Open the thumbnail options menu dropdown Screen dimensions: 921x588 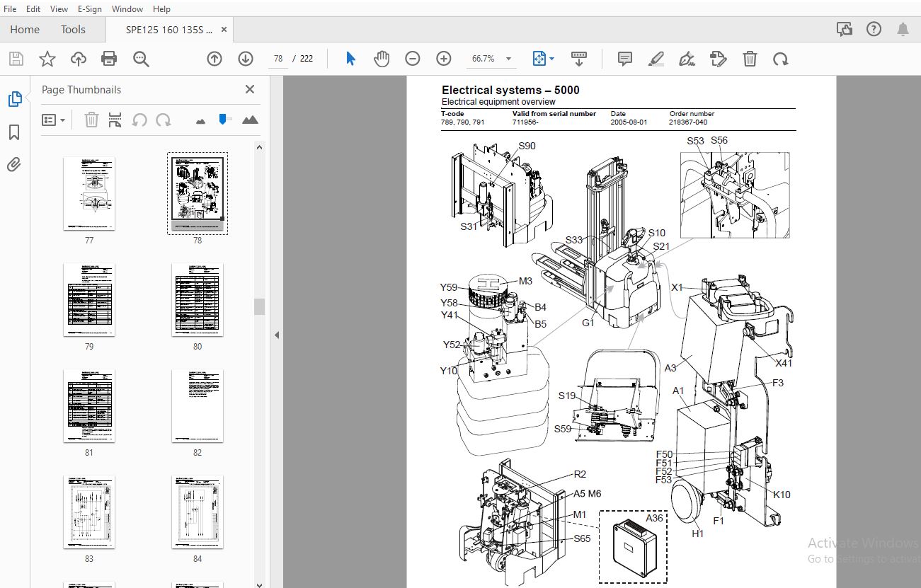coord(53,120)
